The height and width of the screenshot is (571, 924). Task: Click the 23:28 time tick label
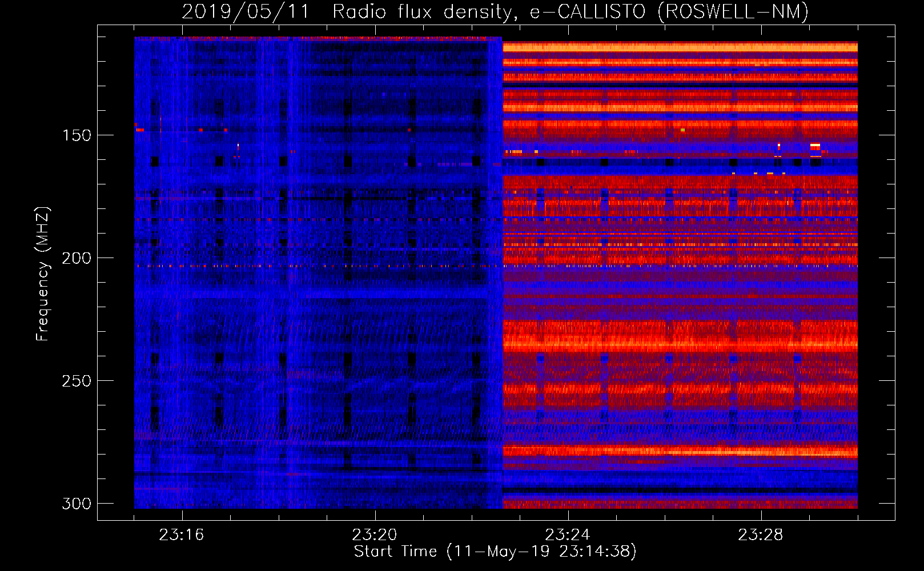pyautogui.click(x=761, y=535)
